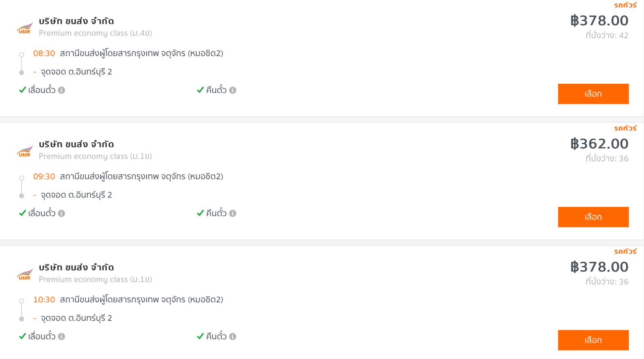Screen dimensions: 644x359
Task: Click the ฿362.00 price
Action: pyautogui.click(x=599, y=144)
